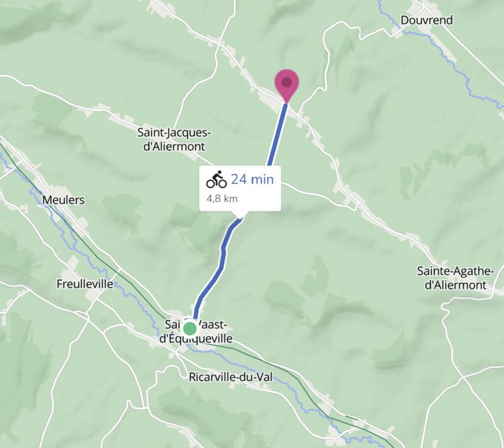504x448 pixels.
Task: Click the blue river near Douvrend
Action: [x=450, y=58]
